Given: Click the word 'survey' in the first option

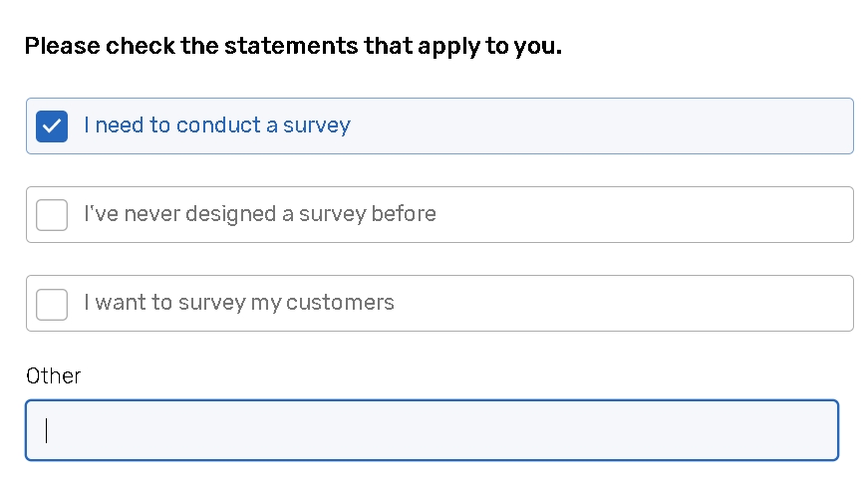Looking at the screenshot, I should click(317, 125).
